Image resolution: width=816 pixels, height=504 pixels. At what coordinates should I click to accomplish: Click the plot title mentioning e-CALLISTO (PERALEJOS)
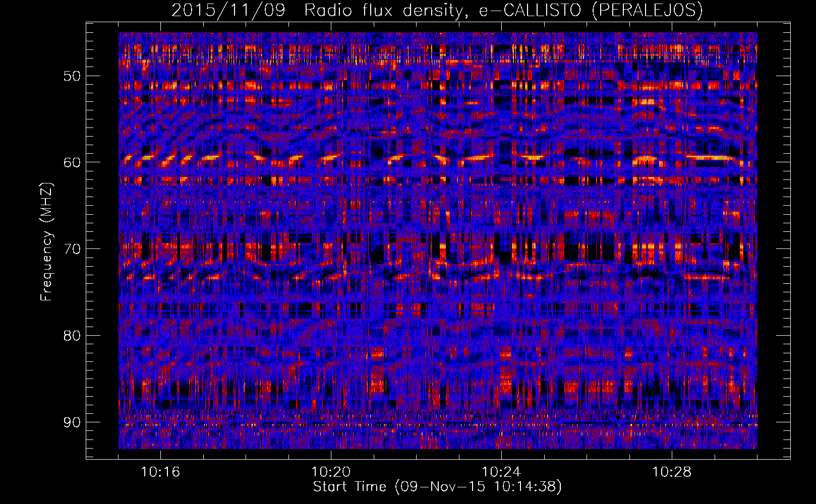tap(437, 10)
